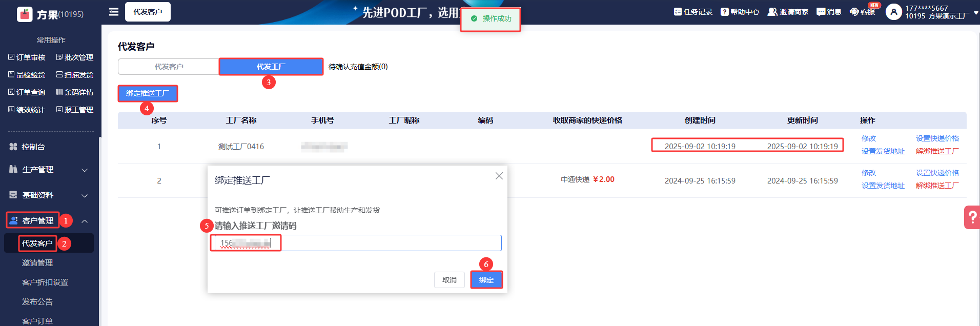
Task: Open 邀请管理 in sidebar
Action: pos(37,263)
